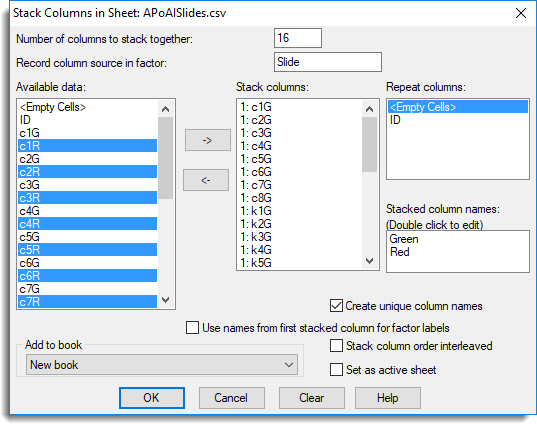Screen dimensions: 537x424
Task: Click the Clear button
Action: tap(312, 398)
